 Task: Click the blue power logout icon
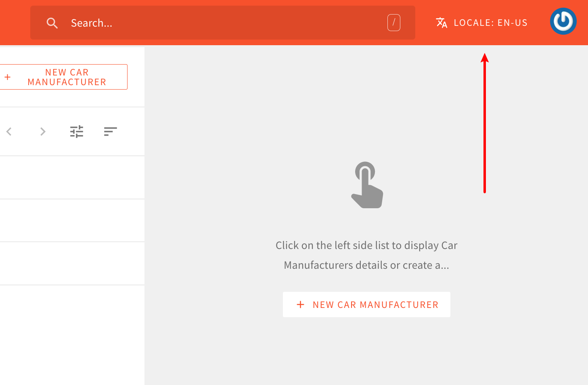click(563, 21)
